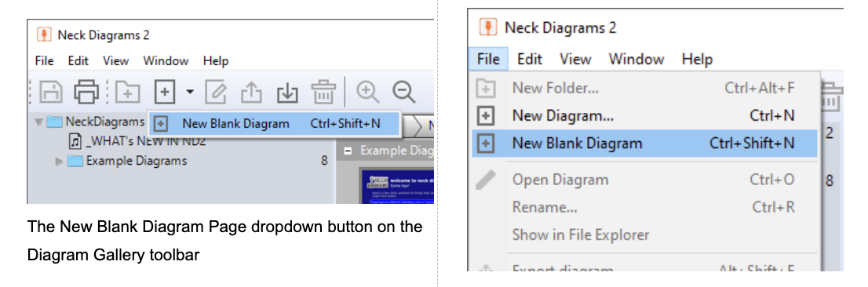Open File menu in left screenshot

pos(44,61)
